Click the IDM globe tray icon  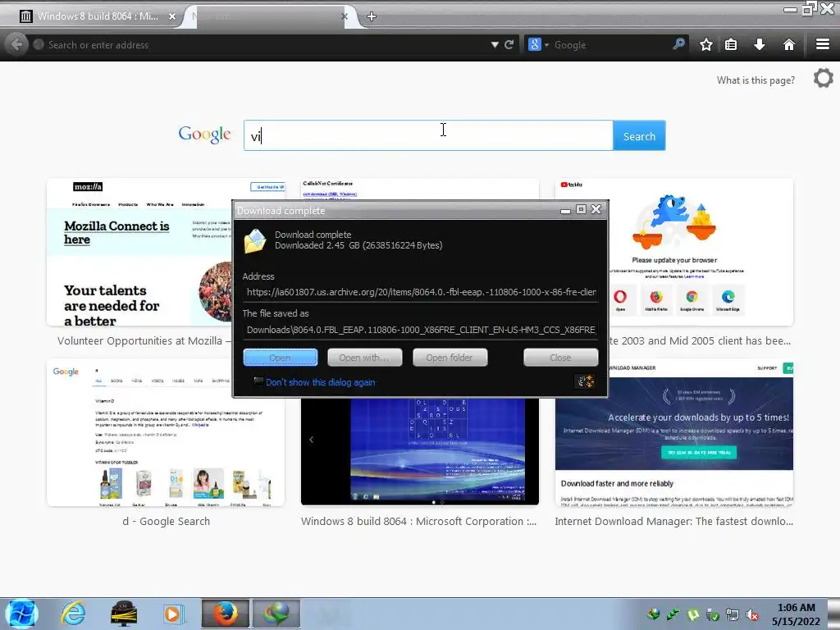[x=653, y=615]
